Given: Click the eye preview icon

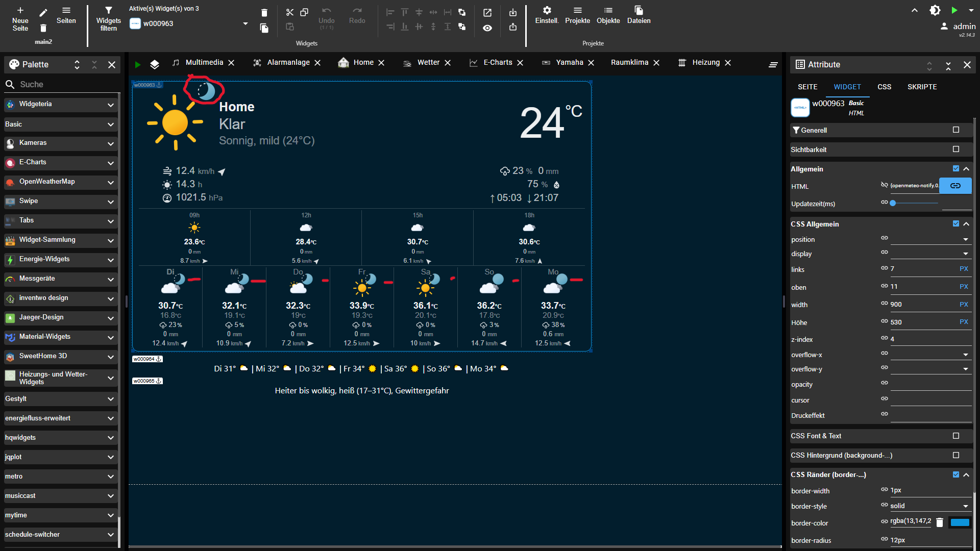Looking at the screenshot, I should (487, 28).
